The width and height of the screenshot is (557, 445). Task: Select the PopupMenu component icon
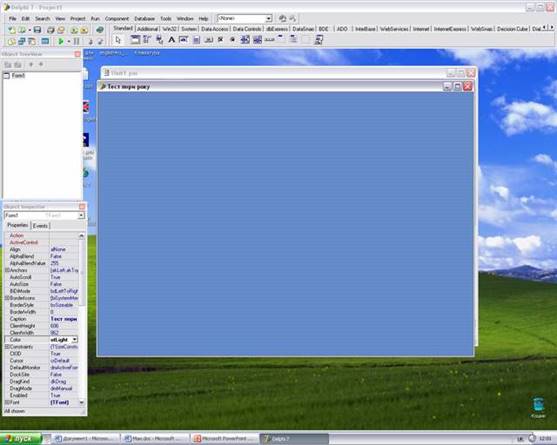point(159,40)
